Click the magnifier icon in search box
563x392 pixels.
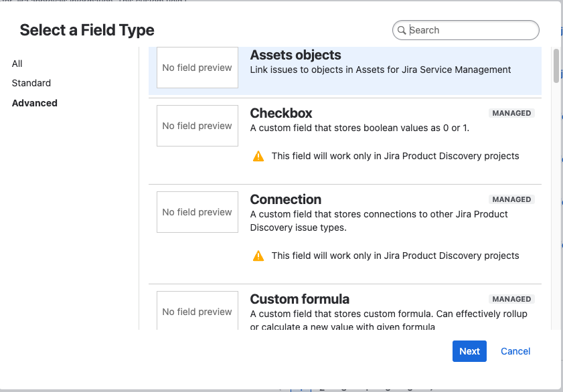pyautogui.click(x=402, y=30)
